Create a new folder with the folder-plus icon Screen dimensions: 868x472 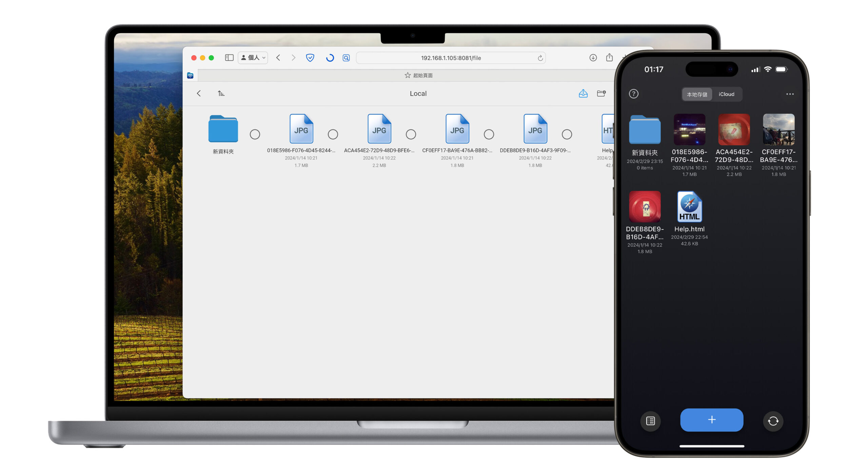[x=601, y=93]
